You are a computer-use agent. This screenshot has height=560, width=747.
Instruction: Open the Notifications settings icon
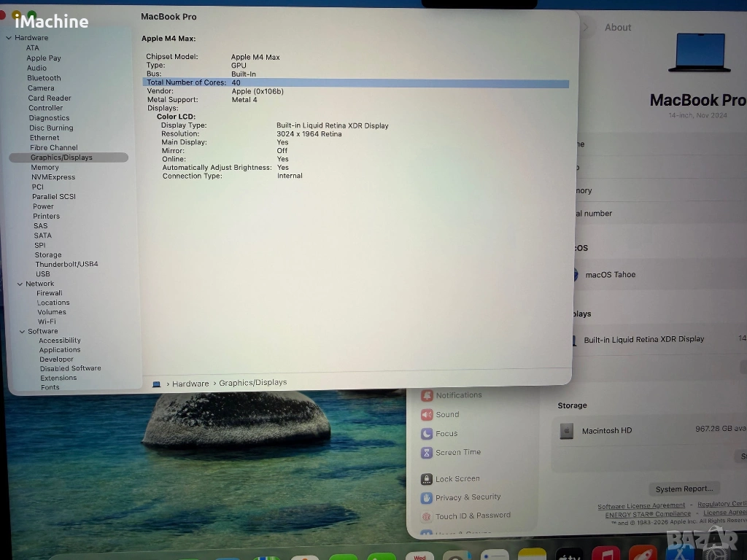(427, 396)
